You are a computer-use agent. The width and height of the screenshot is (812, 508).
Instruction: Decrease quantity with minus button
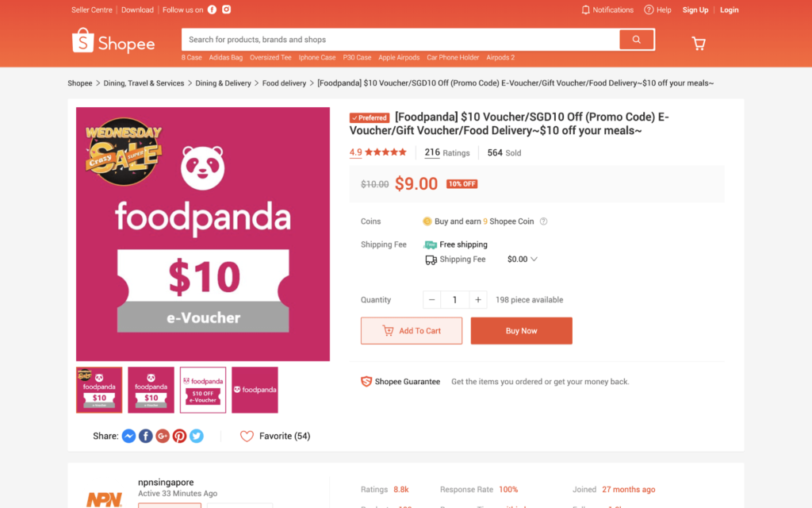point(431,300)
